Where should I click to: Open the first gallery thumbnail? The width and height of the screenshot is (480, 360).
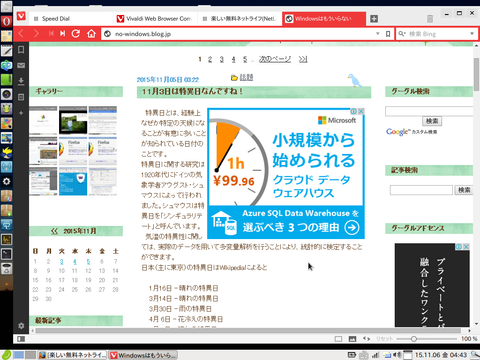43,120
